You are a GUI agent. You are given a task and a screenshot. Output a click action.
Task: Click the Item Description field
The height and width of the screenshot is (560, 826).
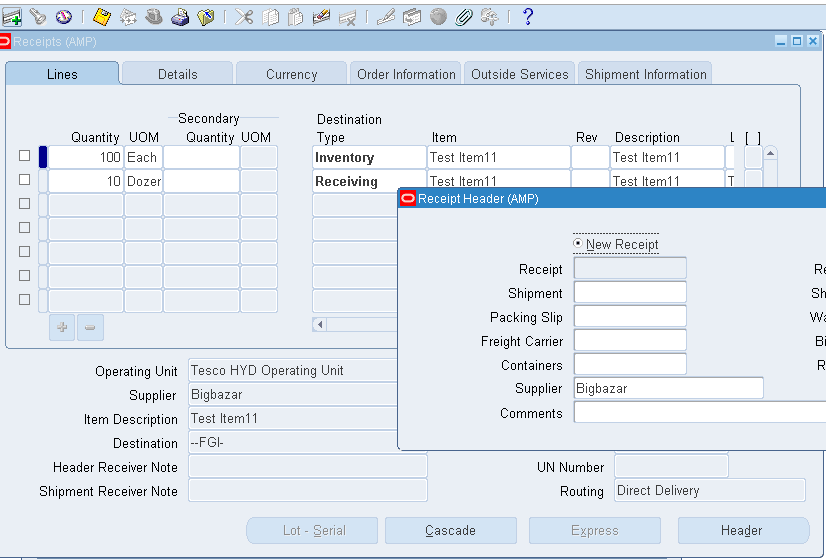point(293,418)
